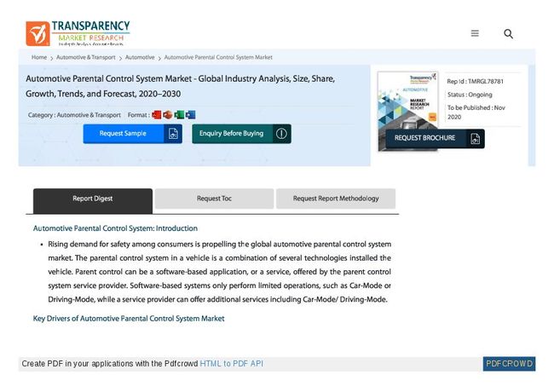Click the PowerPoint format icon
The width and height of the screenshot is (554, 392).
click(167, 115)
